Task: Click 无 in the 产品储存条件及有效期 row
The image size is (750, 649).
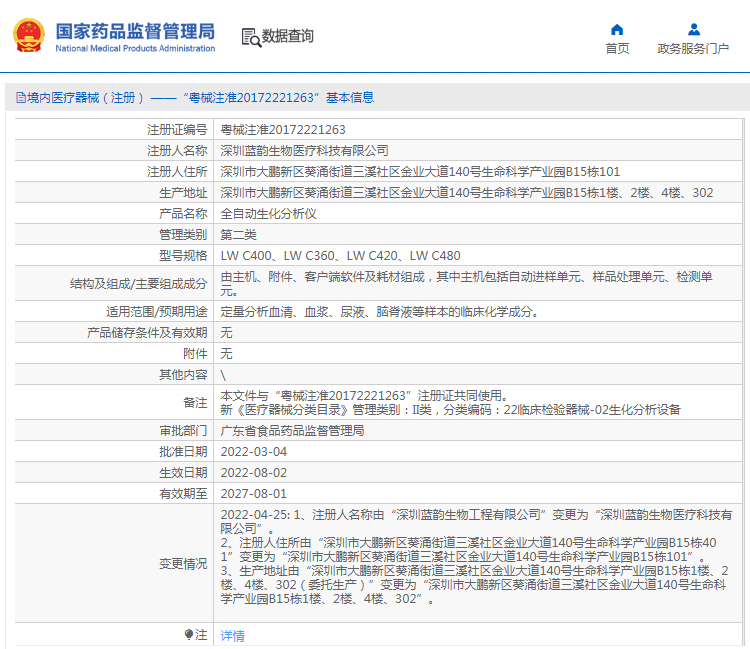Action: tap(226, 333)
